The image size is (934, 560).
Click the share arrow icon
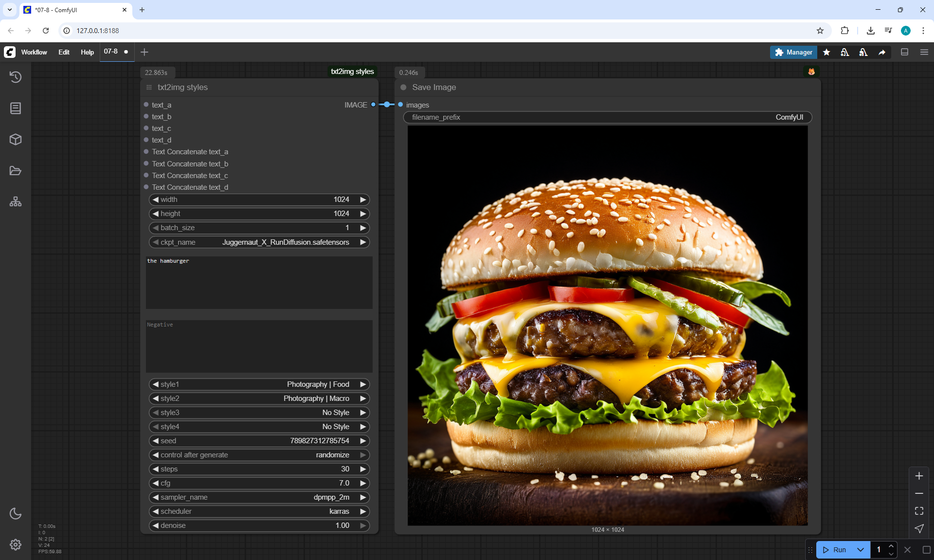[x=882, y=52]
